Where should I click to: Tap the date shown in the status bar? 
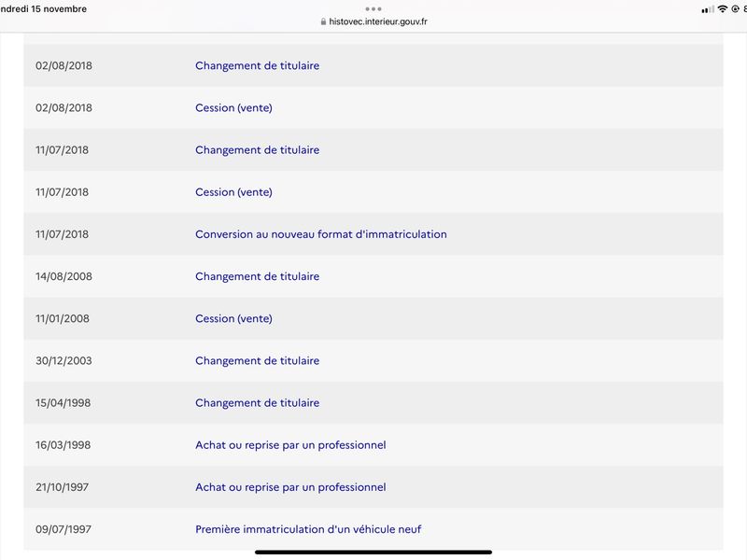pos(43,9)
